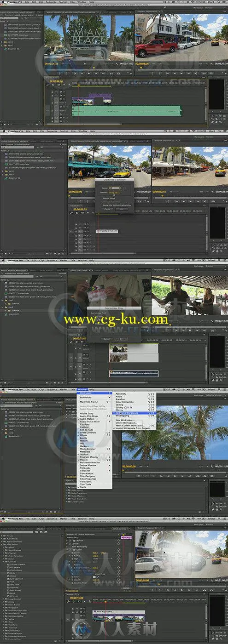
Task: Open Media Browser from the Window menu
Action: point(94,449)
